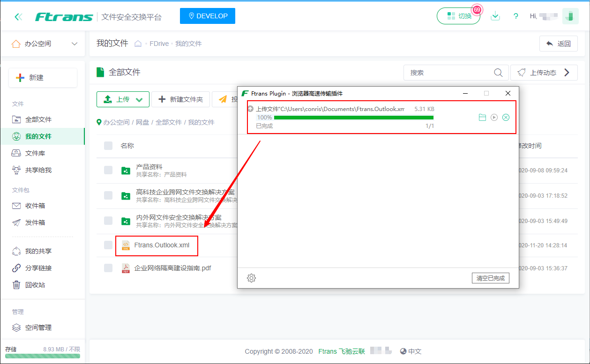590x364 pixels.
Task: Open 分享链接 in the sidebar
Action: point(43,268)
